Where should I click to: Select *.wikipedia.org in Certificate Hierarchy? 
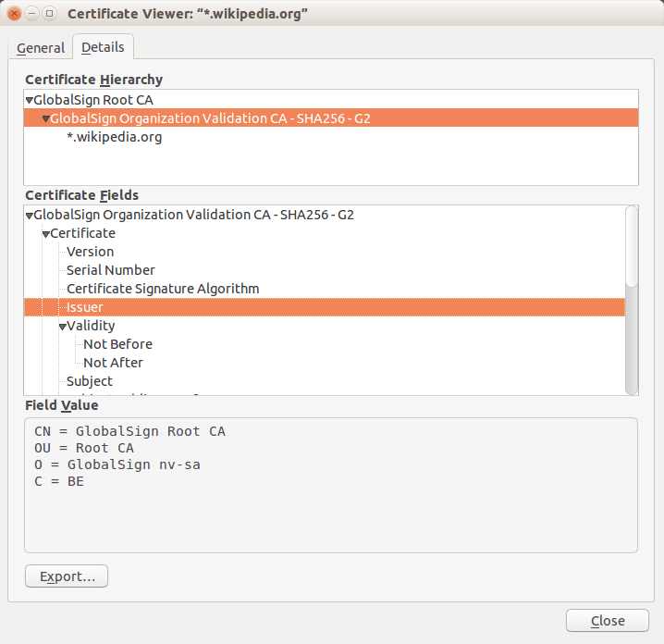[331, 137]
